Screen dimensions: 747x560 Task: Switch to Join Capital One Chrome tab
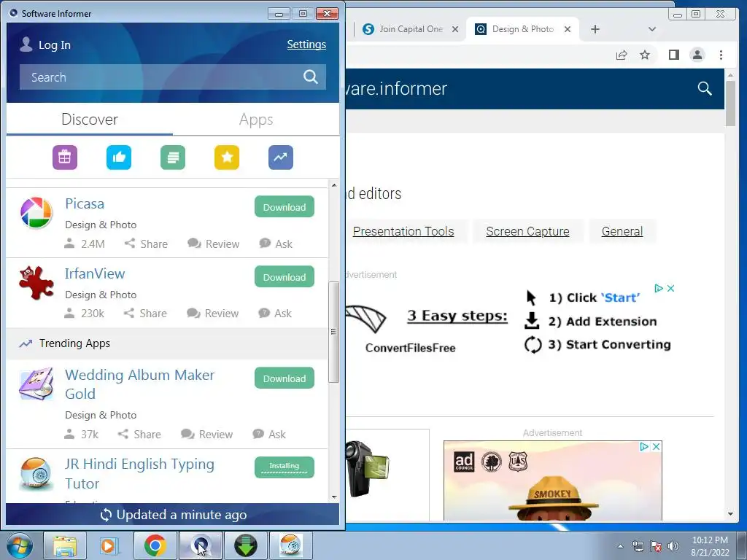410,29
